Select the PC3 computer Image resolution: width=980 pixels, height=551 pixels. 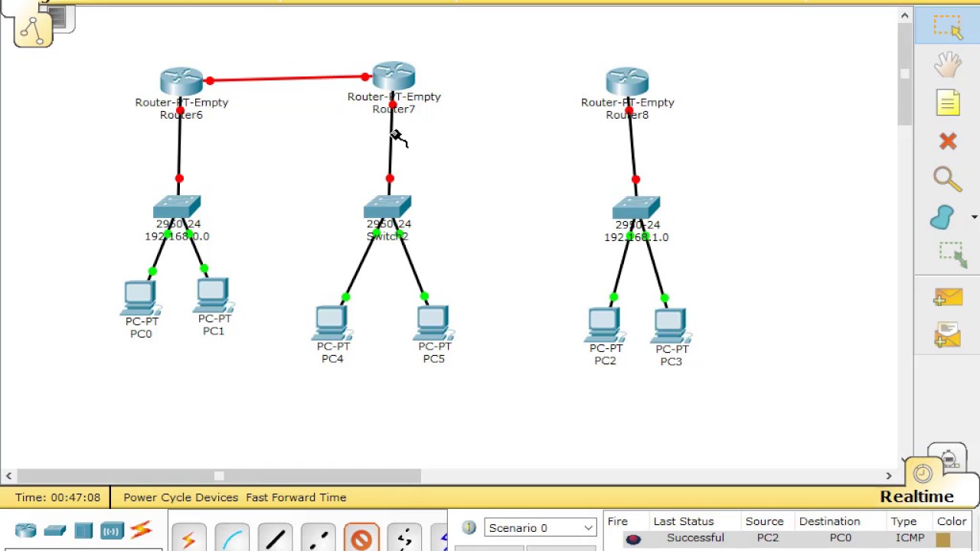point(671,327)
